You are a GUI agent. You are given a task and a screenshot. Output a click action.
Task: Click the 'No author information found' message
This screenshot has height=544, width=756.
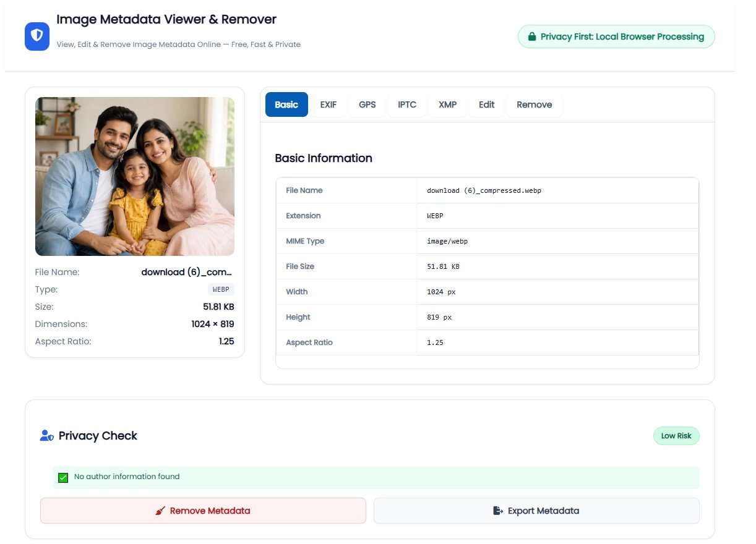(127, 477)
